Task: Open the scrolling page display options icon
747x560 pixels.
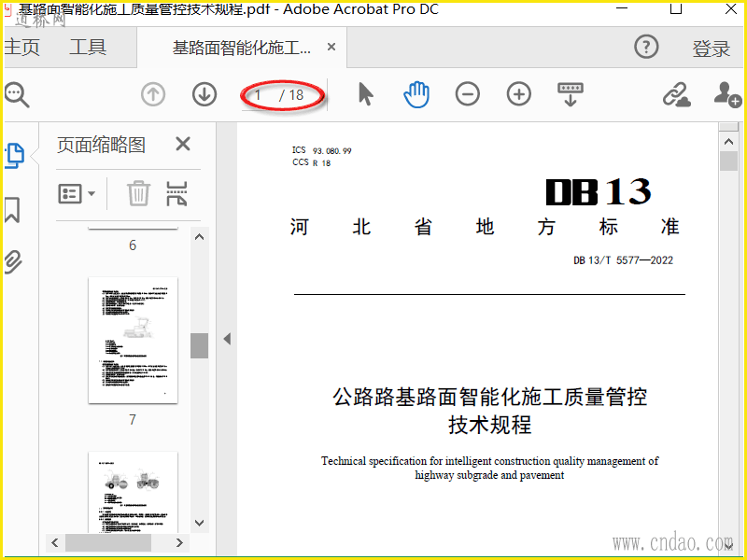Action: (571, 94)
